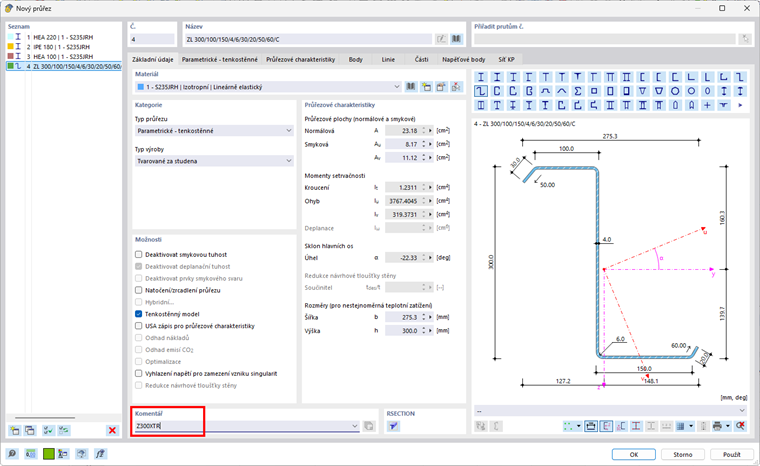760x466 pixels.
Task: Show more section shapes arrow
Action: pyautogui.click(x=740, y=105)
